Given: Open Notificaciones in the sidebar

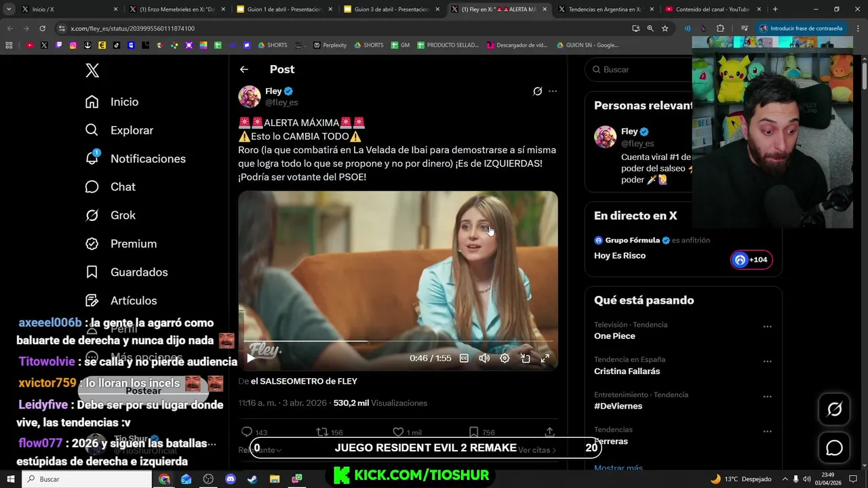Looking at the screenshot, I should point(135,159).
